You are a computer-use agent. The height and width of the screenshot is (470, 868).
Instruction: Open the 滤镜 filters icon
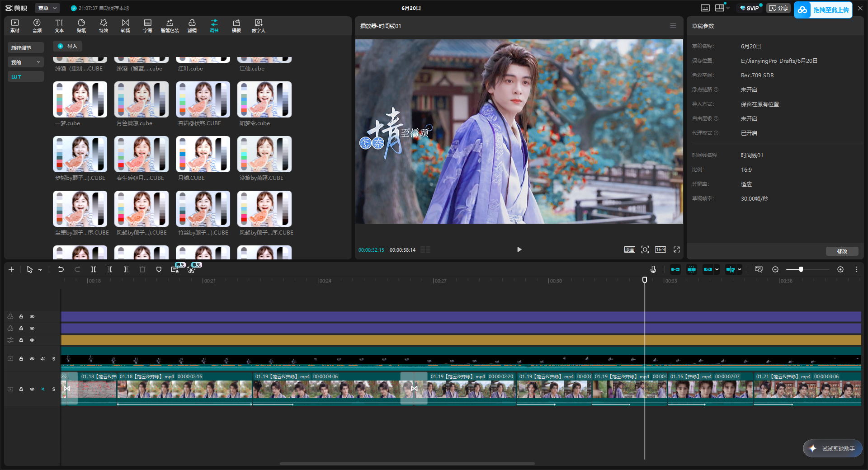192,26
